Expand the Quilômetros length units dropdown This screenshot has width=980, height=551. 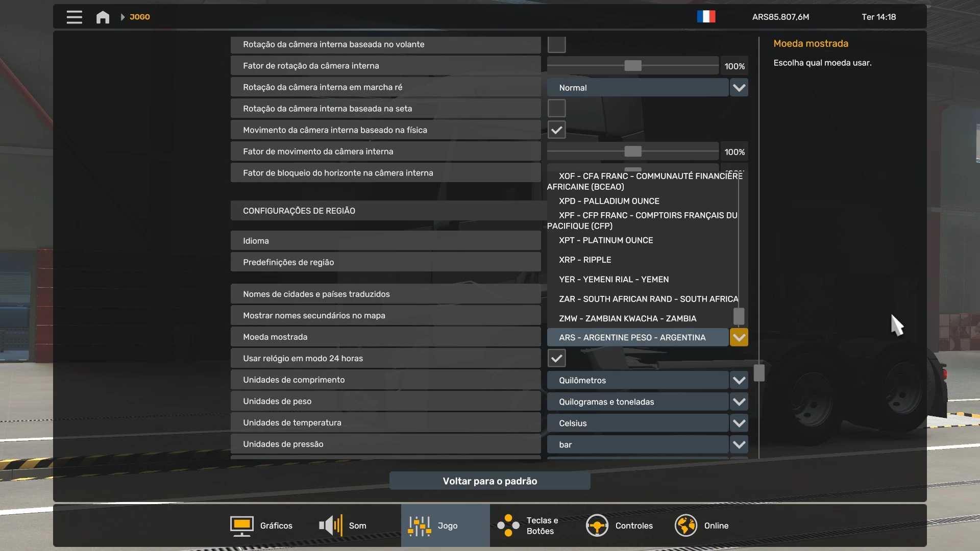click(x=739, y=380)
